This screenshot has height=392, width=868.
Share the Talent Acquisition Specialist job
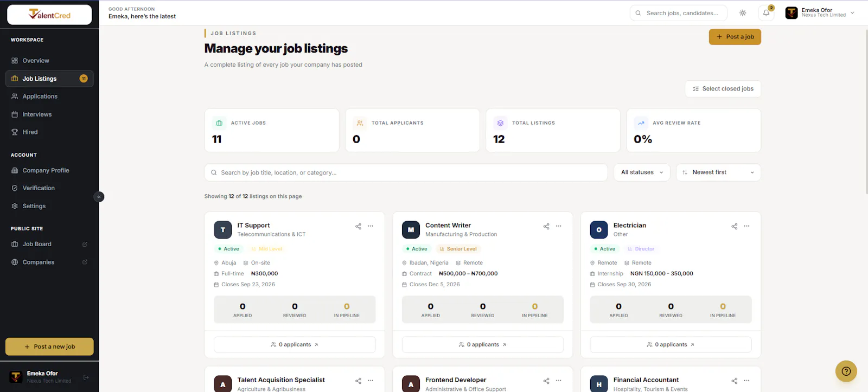[x=358, y=381]
